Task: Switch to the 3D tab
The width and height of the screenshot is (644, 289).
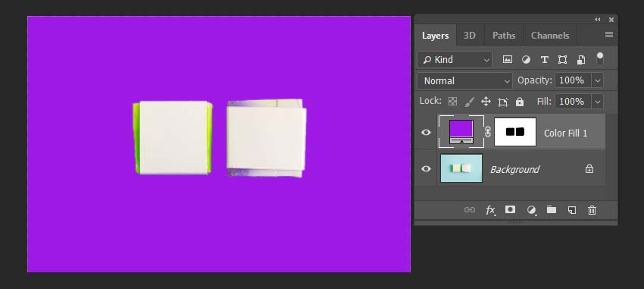Action: [x=470, y=36]
